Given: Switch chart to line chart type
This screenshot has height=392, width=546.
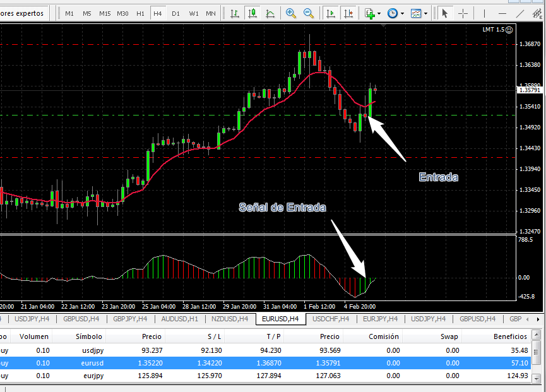Looking at the screenshot, I should (x=270, y=14).
